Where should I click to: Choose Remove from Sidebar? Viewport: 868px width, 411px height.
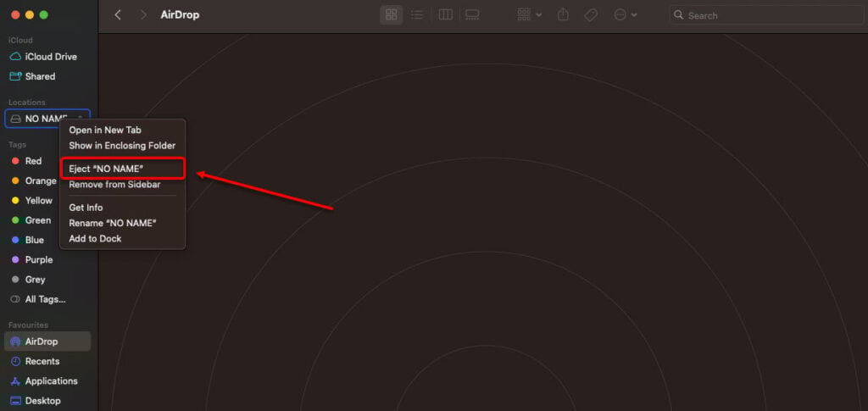tap(114, 184)
